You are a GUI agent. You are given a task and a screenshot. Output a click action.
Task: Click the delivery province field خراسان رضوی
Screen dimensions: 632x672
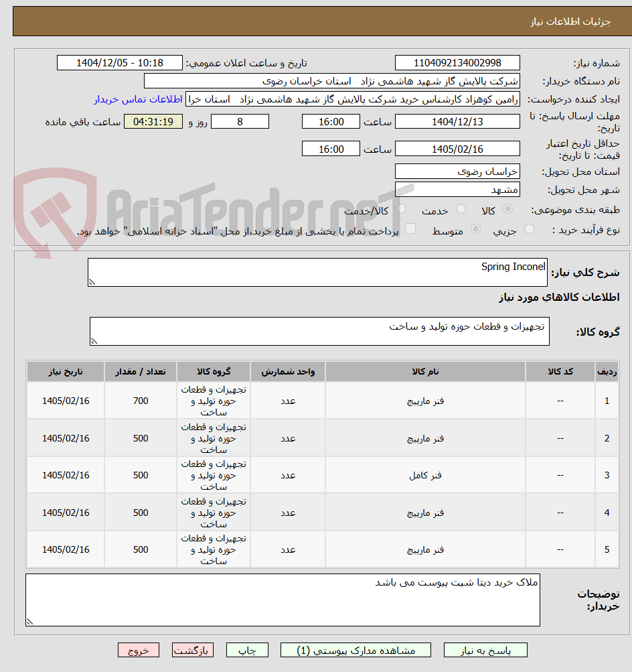tap(457, 172)
